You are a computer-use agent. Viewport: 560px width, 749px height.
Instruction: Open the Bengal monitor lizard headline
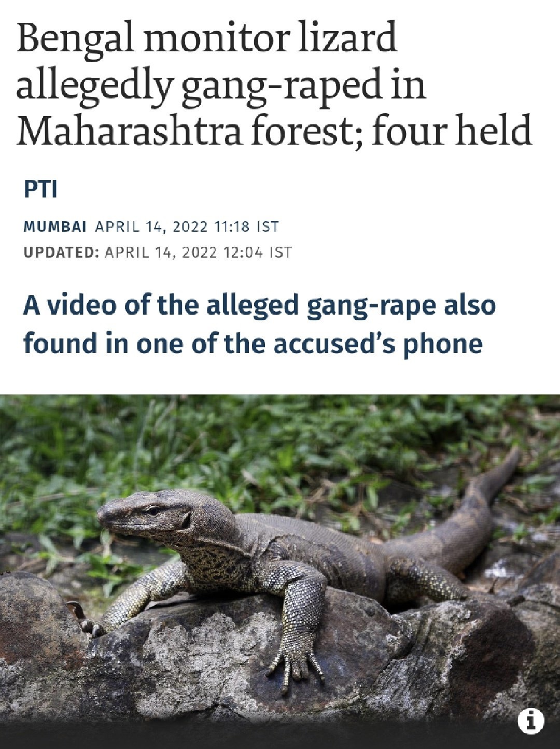pos(274,84)
